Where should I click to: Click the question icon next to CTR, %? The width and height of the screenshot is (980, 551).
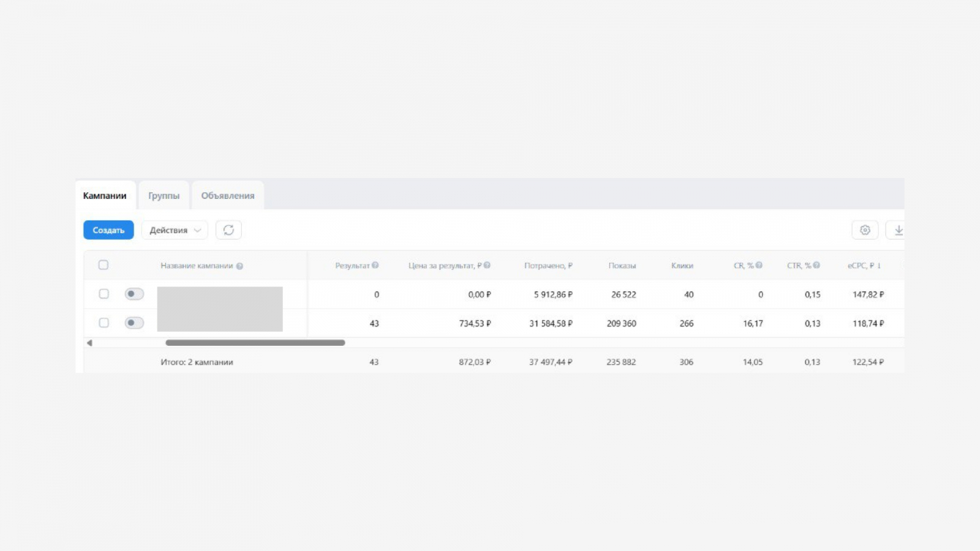pyautogui.click(x=816, y=266)
